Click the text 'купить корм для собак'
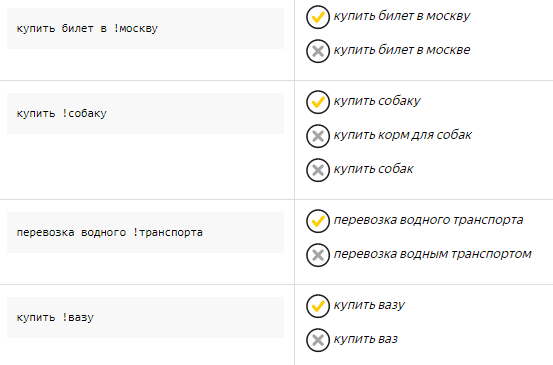 (403, 135)
